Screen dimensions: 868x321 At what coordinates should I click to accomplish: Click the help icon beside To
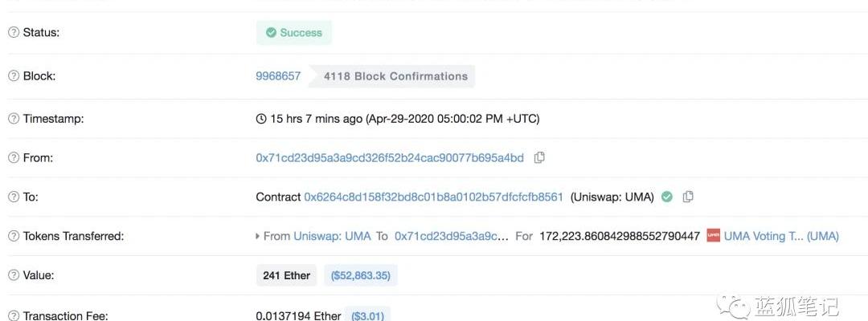pyautogui.click(x=14, y=197)
